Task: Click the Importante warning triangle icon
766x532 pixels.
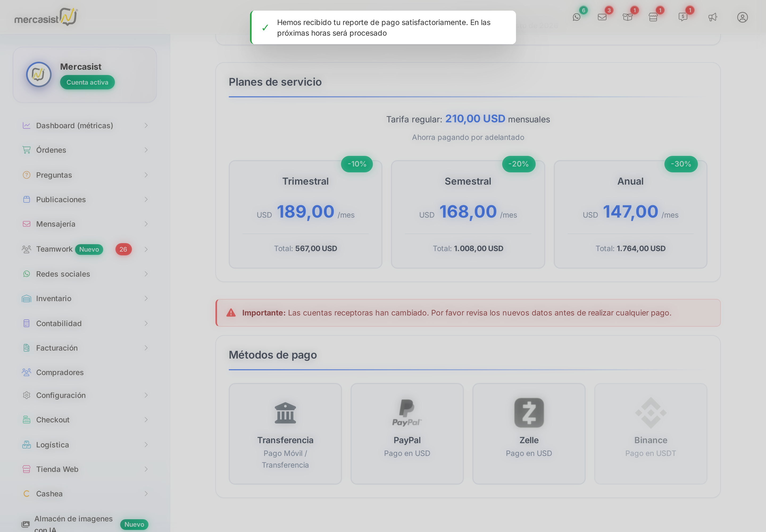Action: pyautogui.click(x=231, y=313)
